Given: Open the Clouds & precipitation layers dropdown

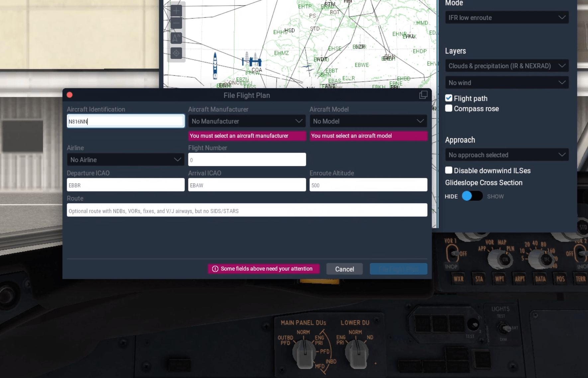Looking at the screenshot, I should click(x=506, y=66).
